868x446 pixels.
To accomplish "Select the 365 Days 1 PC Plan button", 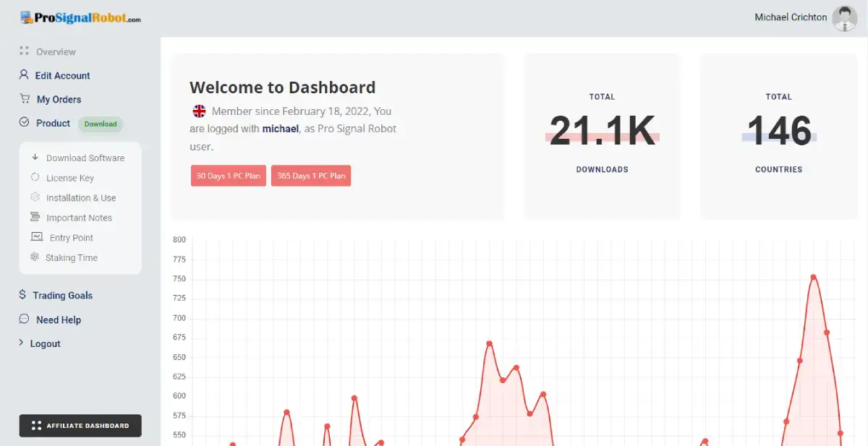I will coord(311,176).
